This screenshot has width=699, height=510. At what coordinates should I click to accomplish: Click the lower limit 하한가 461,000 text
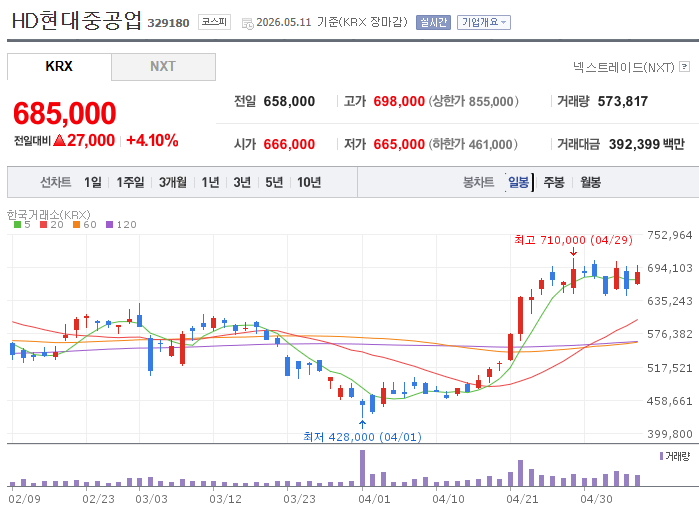(473, 144)
